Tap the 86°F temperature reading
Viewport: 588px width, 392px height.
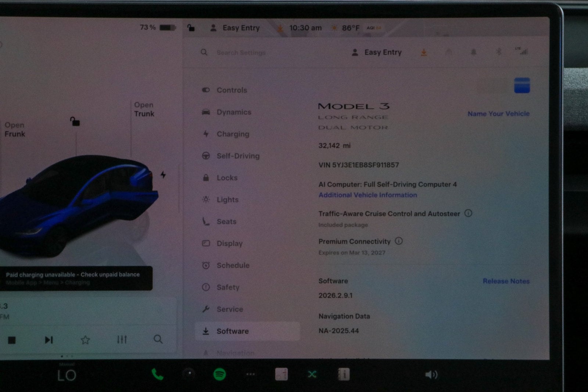point(351,28)
